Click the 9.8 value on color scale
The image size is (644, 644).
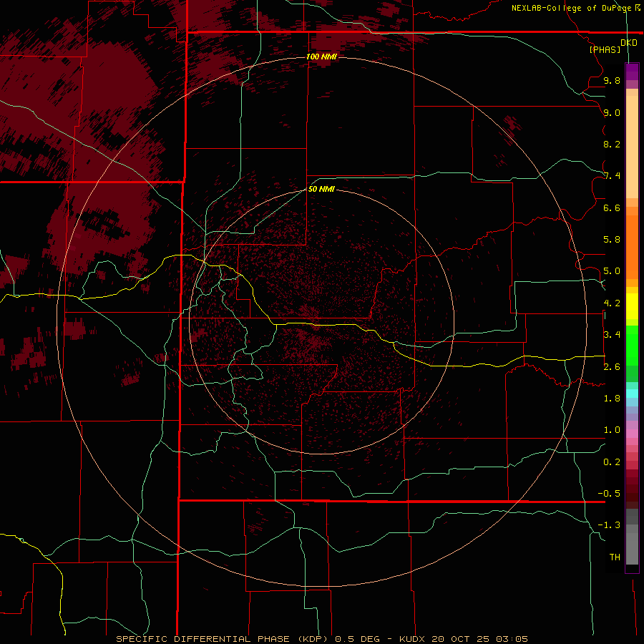(612, 80)
